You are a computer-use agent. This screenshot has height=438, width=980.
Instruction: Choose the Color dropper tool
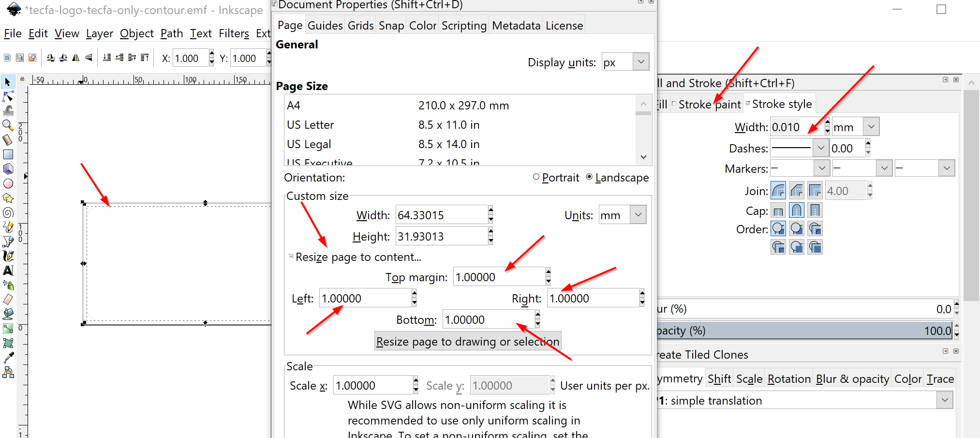tap(8, 358)
